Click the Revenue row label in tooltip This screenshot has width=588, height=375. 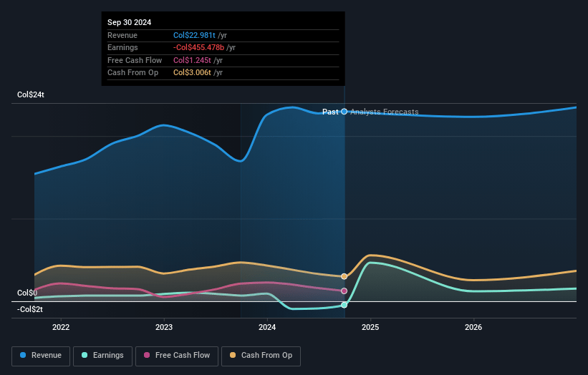(122, 35)
